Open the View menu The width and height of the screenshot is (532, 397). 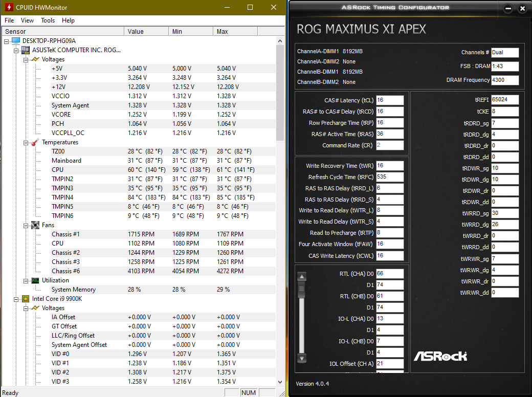tap(27, 20)
